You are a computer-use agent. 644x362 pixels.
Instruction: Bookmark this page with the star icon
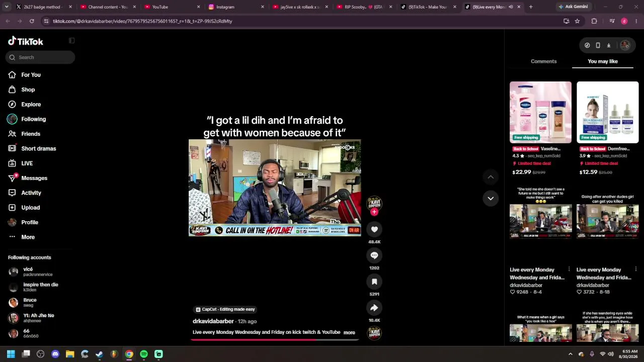(577, 21)
